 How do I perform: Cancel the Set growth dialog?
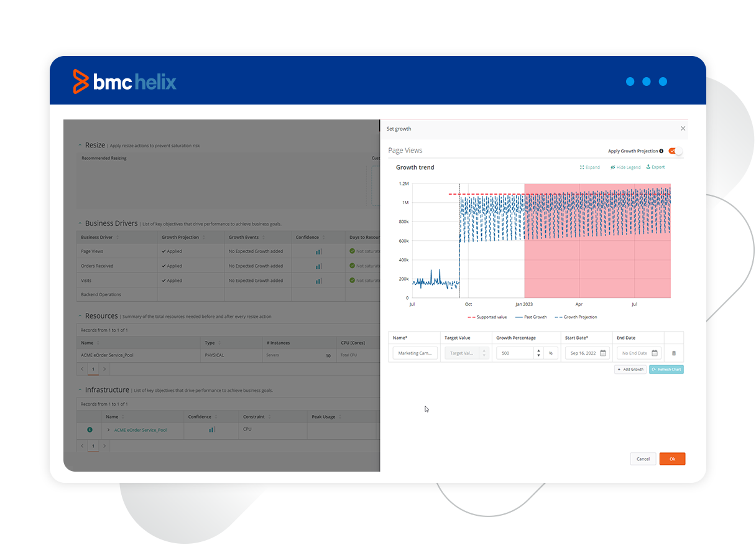[643, 459]
